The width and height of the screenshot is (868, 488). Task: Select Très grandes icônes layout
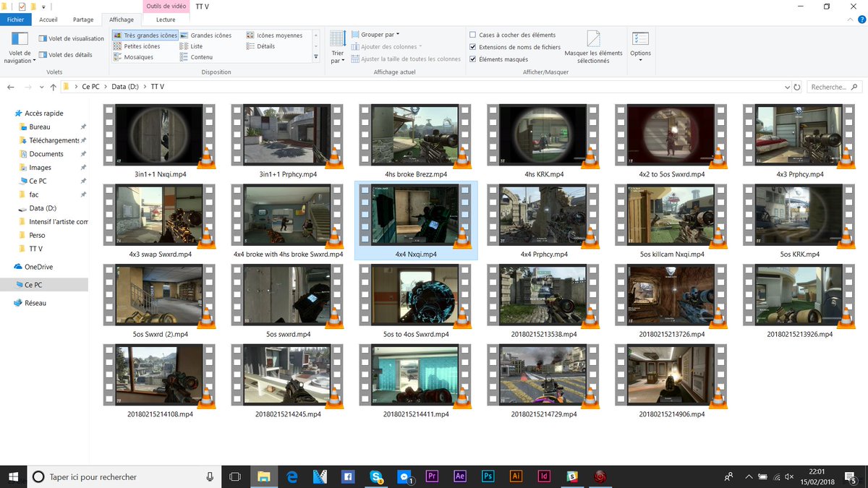coord(145,35)
